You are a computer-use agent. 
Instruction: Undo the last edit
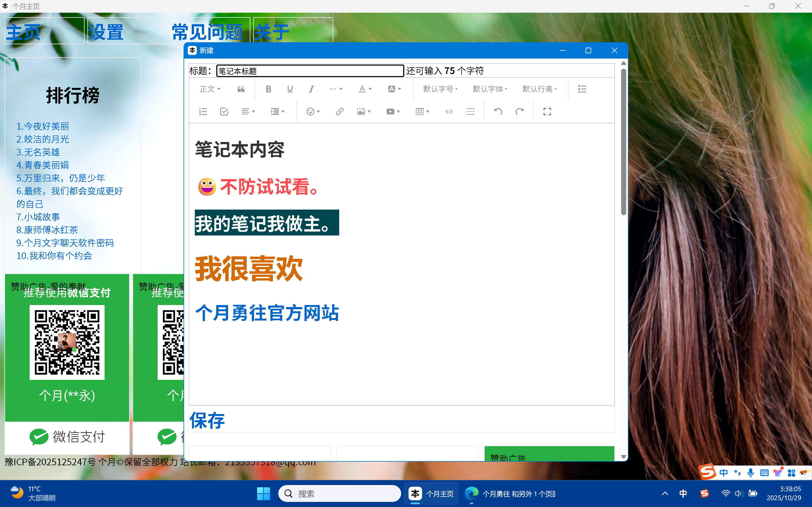pyautogui.click(x=498, y=112)
